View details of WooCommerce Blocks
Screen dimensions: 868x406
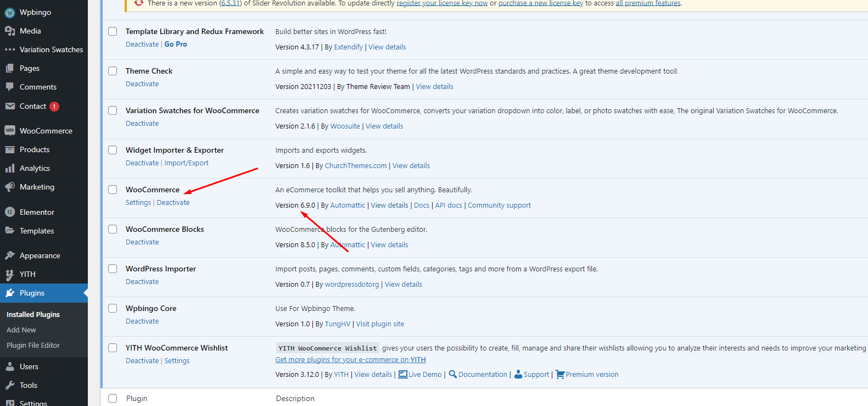[x=389, y=244]
